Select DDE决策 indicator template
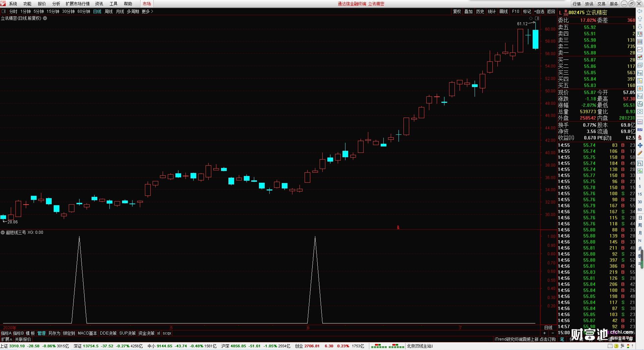Screen dimensions: 644x350 [x=108, y=333]
